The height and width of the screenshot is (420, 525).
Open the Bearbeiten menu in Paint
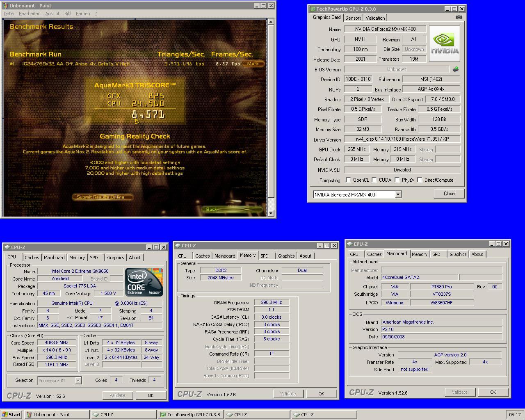(x=30, y=14)
